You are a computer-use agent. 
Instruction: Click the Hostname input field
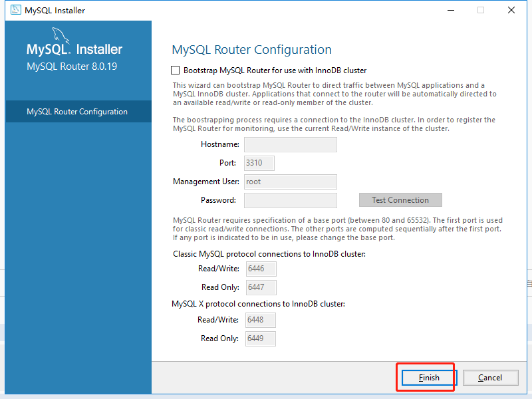[x=291, y=144]
